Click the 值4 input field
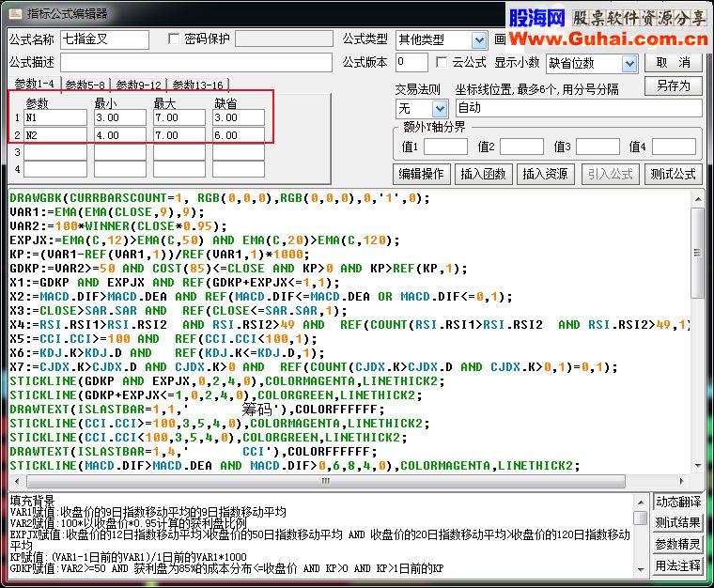The height and width of the screenshot is (588, 714). 674,147
